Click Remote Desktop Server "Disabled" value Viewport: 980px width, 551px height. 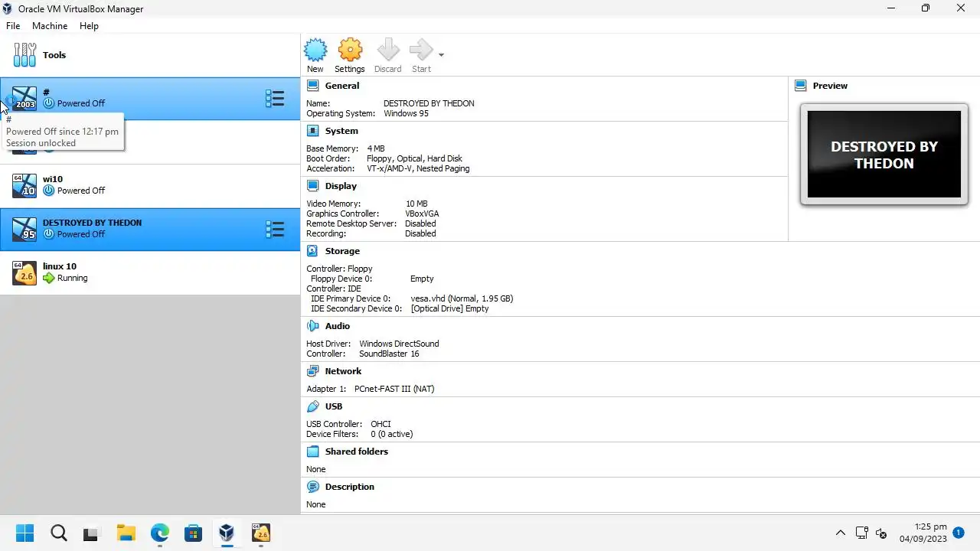420,223
